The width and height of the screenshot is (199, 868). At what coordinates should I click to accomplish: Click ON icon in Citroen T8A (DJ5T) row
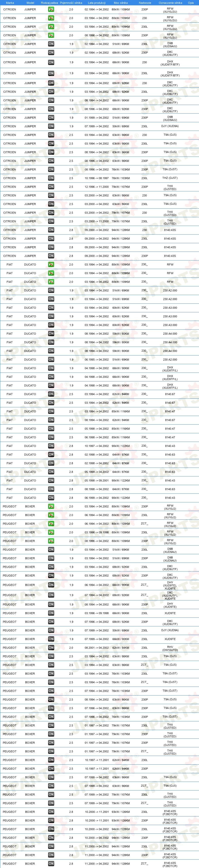pyautogui.click(x=51, y=169)
